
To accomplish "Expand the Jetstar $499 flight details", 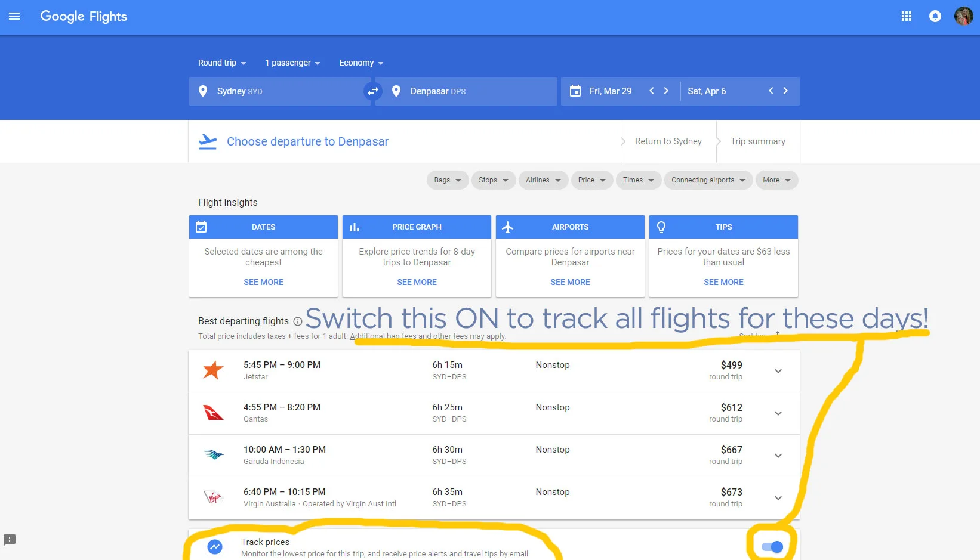I will point(778,371).
